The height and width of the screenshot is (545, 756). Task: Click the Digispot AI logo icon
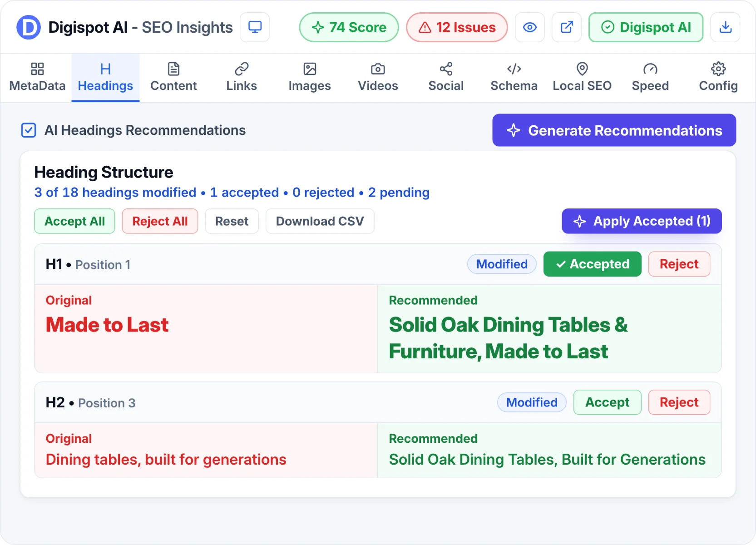[x=29, y=27]
